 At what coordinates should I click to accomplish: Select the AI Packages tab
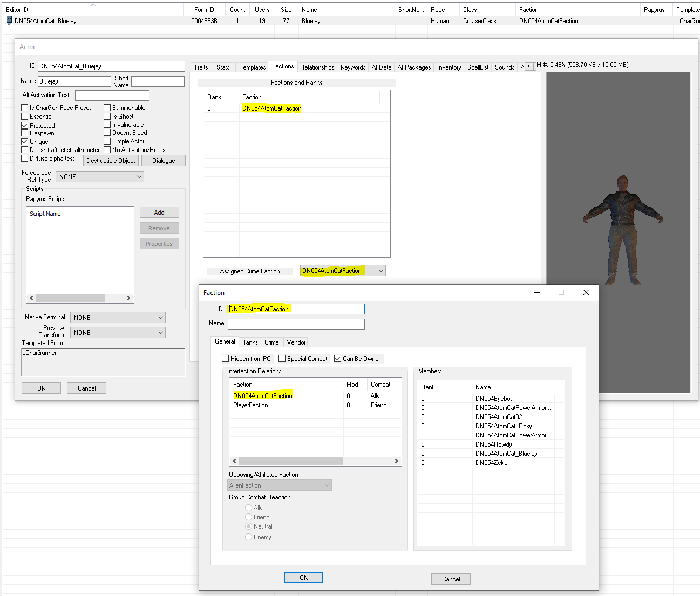414,67
